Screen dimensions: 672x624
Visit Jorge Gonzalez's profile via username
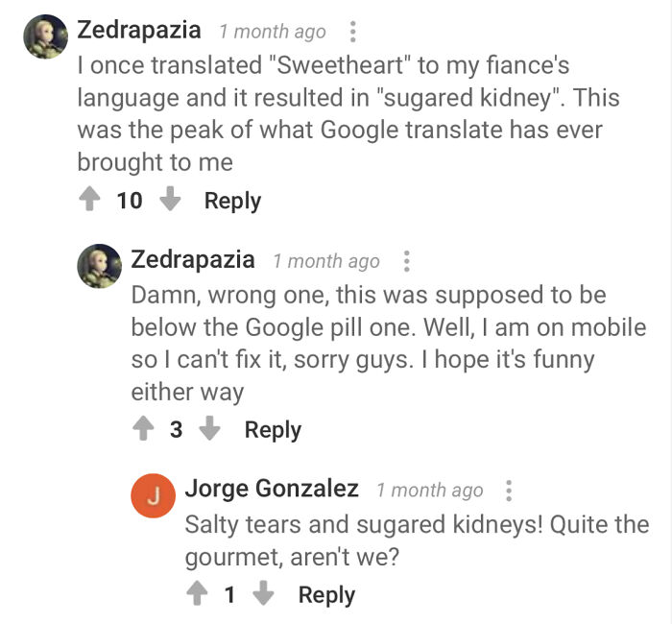click(272, 489)
